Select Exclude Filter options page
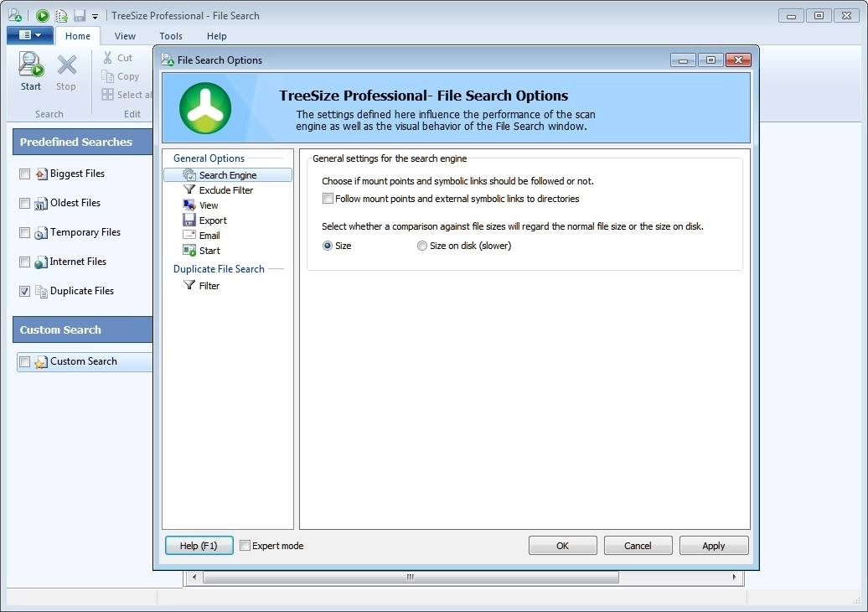 click(x=226, y=190)
